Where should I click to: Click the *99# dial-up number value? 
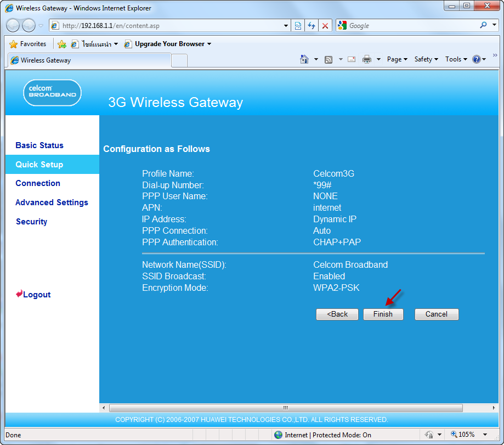tap(322, 185)
